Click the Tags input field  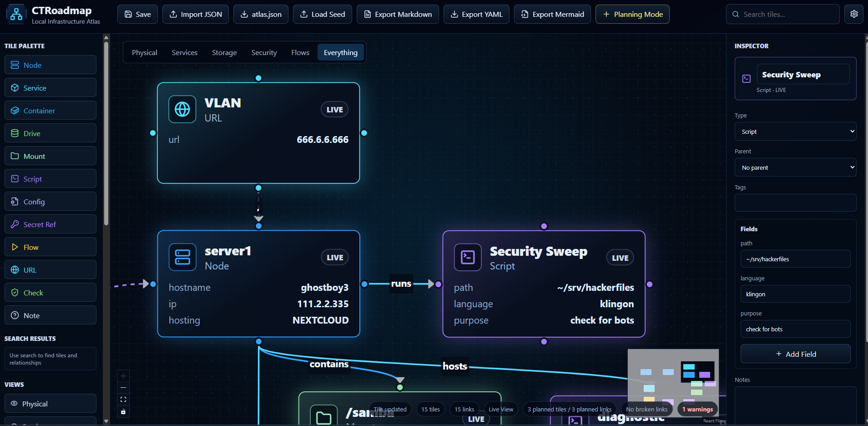(795, 203)
